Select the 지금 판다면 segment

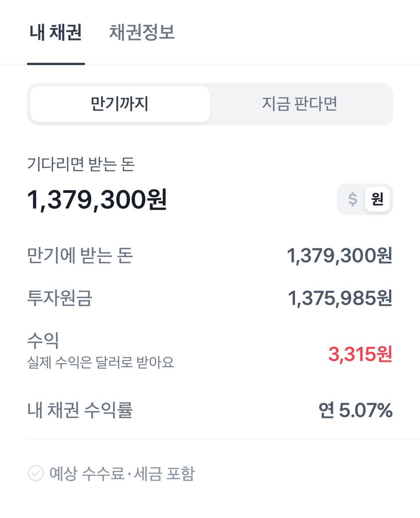click(300, 104)
